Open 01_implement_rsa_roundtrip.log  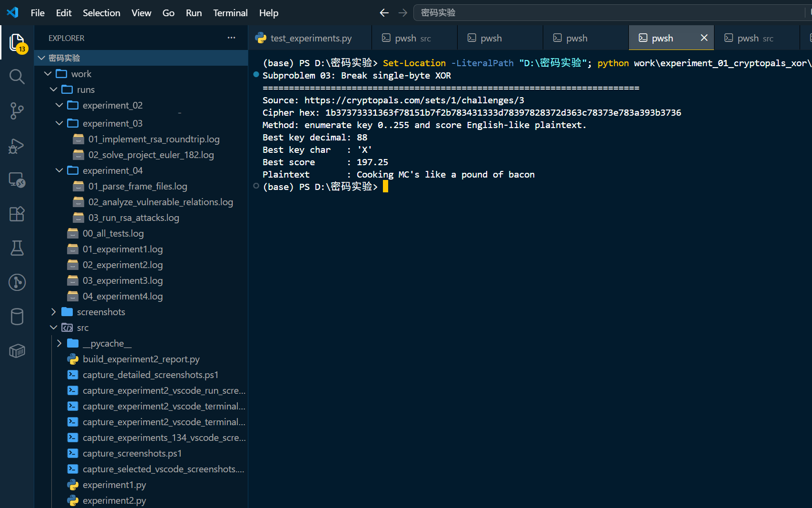coord(154,139)
